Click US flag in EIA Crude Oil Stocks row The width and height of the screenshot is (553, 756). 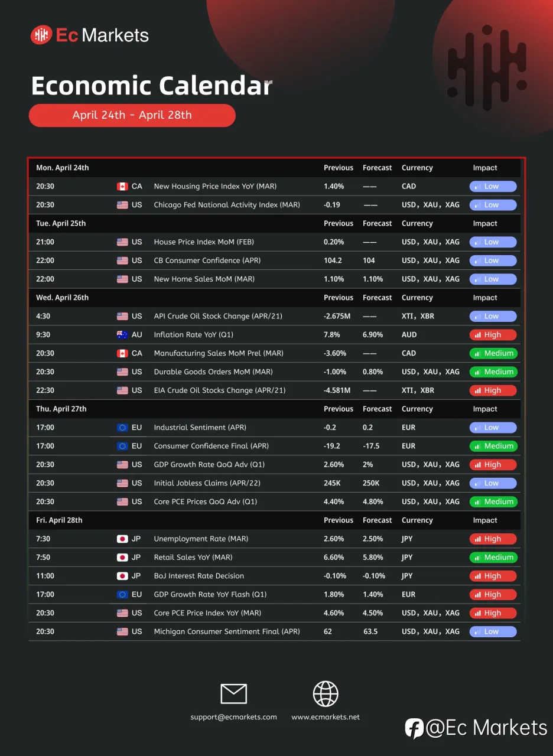pos(122,390)
